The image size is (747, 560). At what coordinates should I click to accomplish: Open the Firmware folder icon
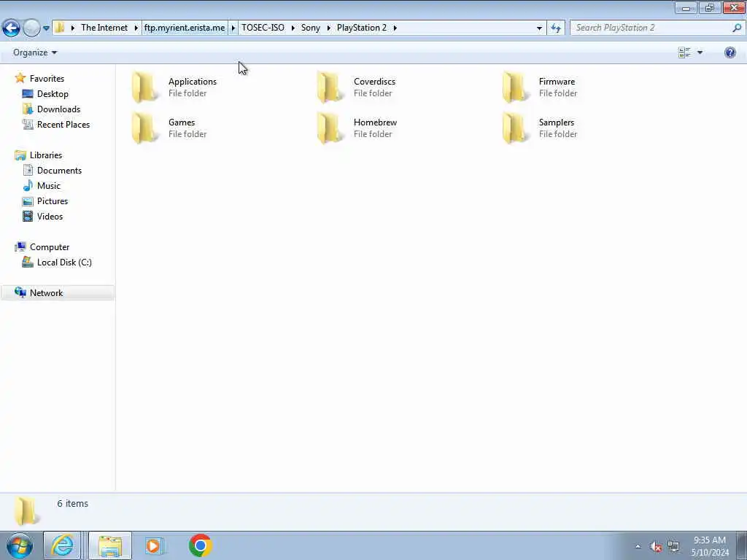tap(515, 87)
